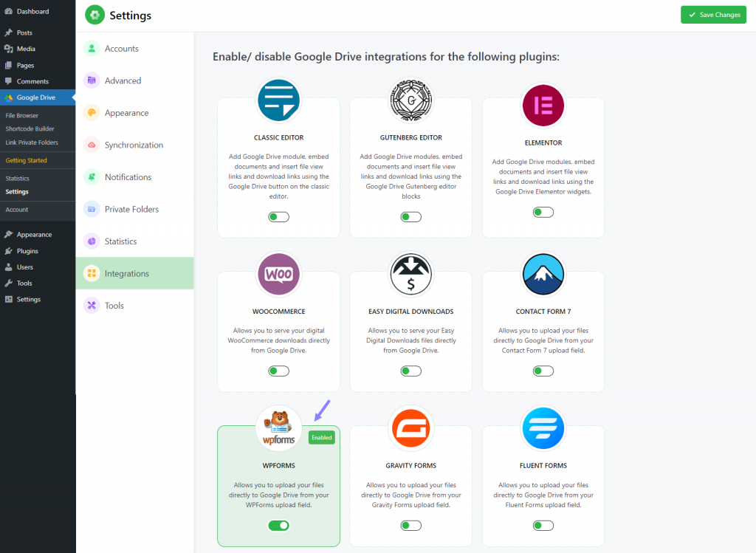Enable the WooCommerce integration switch
756x553 pixels.
click(278, 371)
